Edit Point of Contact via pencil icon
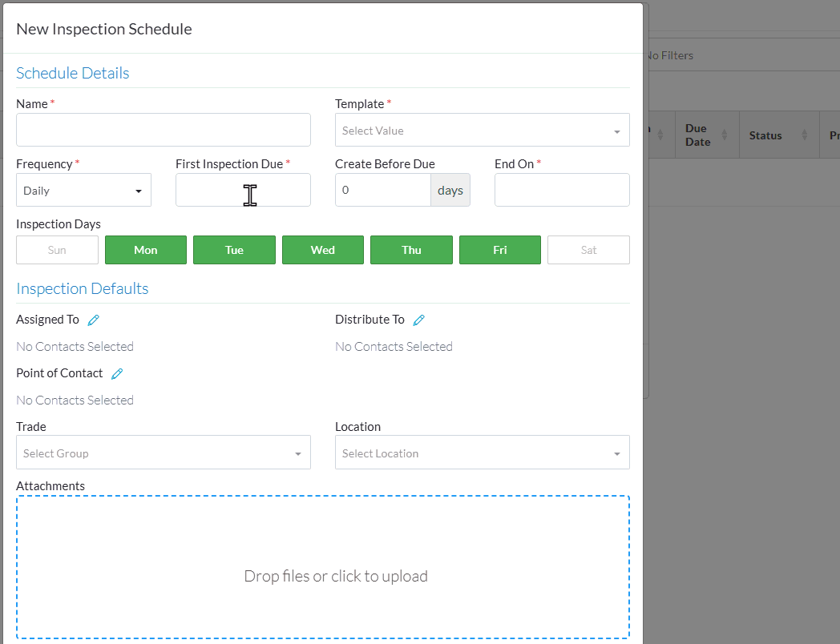Screen dimensions: 840x644 [117, 373]
